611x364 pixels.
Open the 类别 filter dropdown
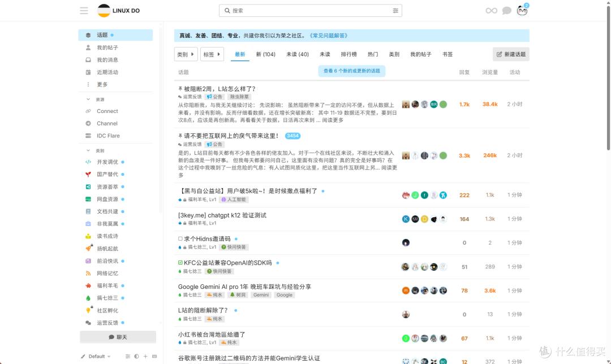coord(186,54)
